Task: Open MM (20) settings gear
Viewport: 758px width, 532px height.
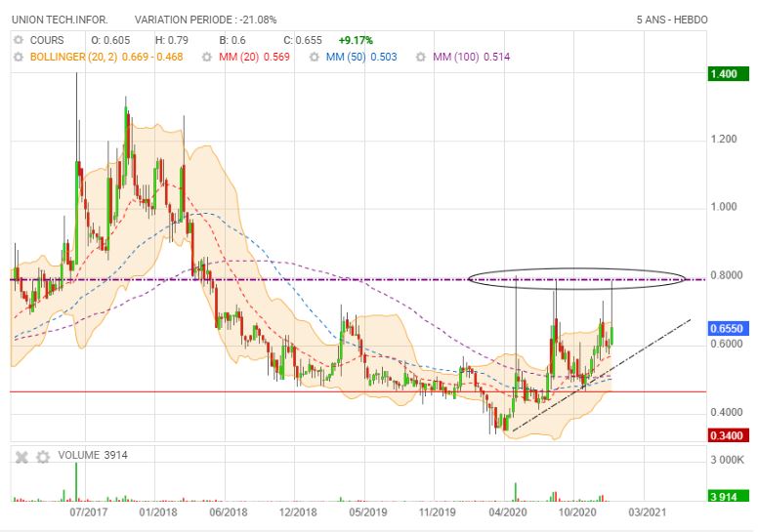Action: coord(207,57)
